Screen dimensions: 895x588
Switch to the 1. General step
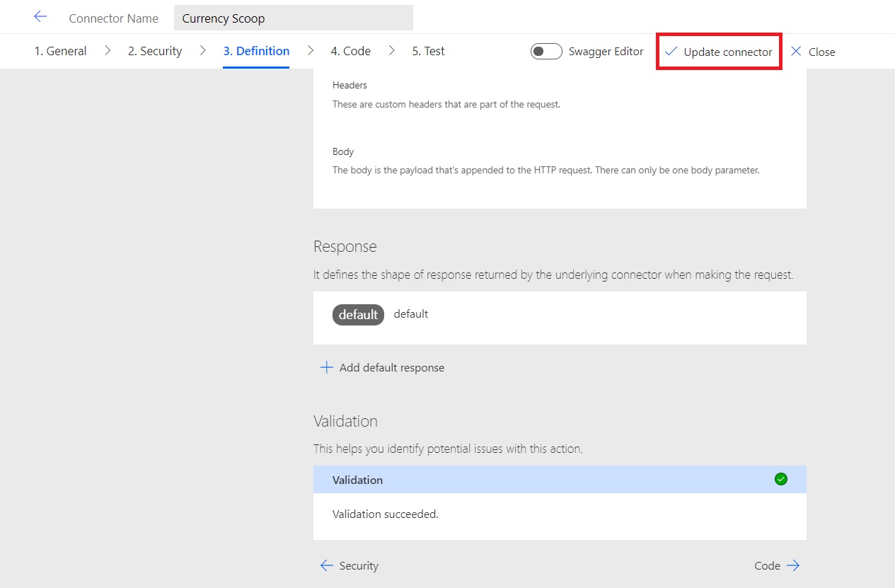pyautogui.click(x=60, y=50)
